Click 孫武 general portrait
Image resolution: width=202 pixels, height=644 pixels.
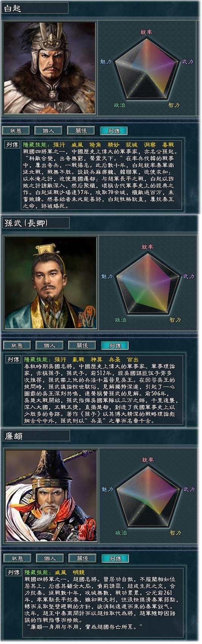point(51,282)
